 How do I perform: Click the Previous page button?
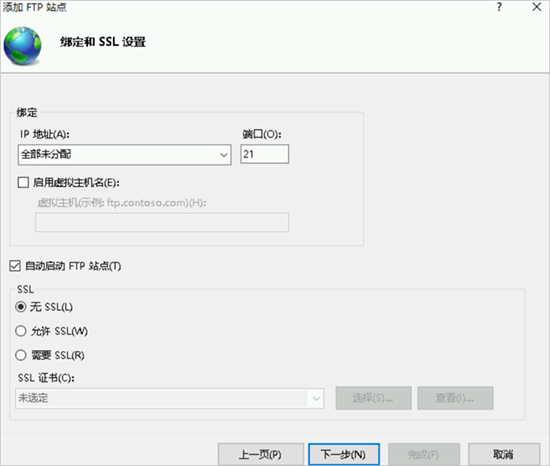click(x=261, y=454)
